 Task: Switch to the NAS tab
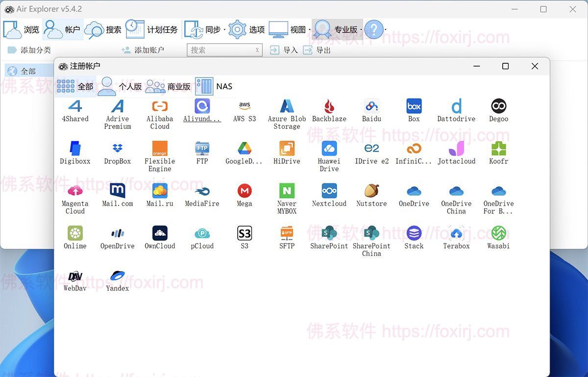(x=216, y=86)
